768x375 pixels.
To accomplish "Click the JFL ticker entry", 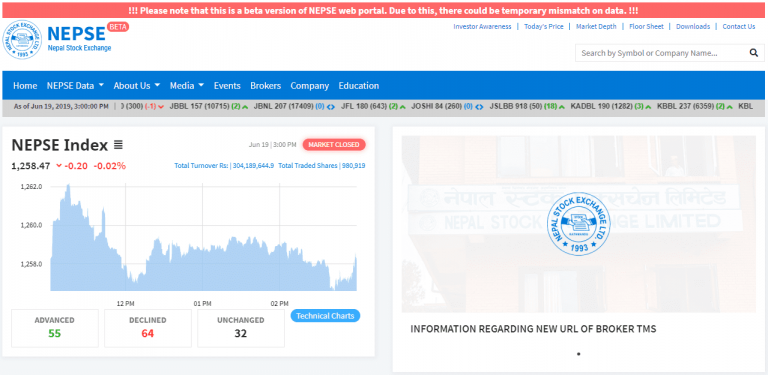I will [x=373, y=106].
